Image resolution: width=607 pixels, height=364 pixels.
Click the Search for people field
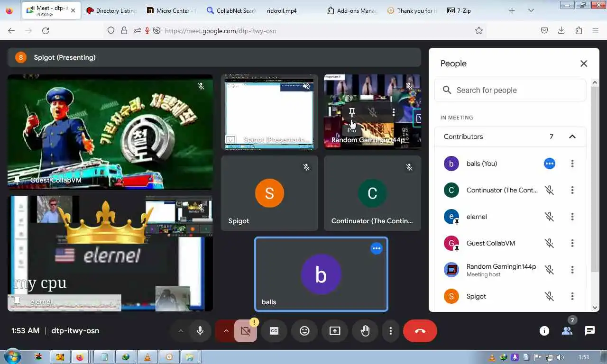pos(510,90)
